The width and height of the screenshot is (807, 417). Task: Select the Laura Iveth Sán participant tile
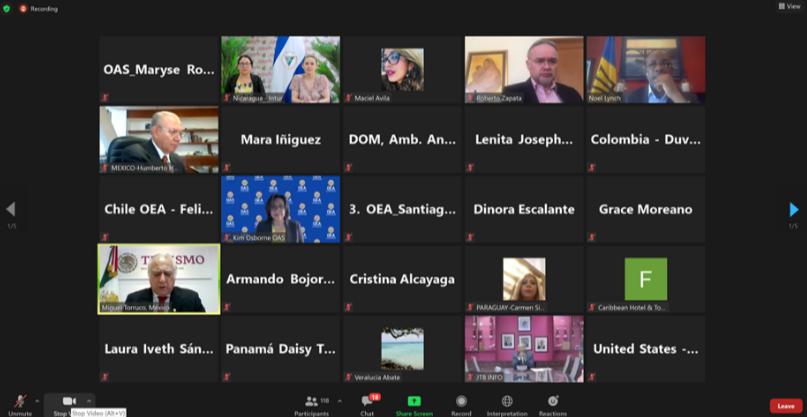[x=159, y=349]
